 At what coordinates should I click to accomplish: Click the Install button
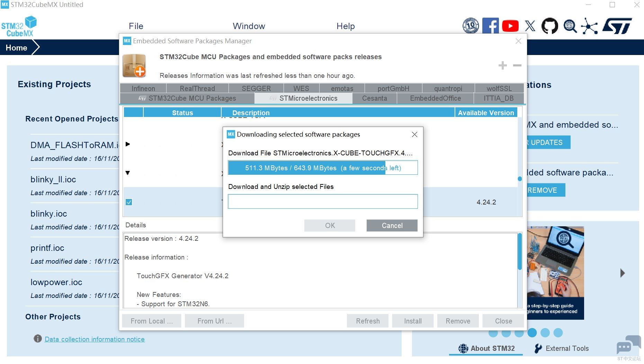[413, 321]
